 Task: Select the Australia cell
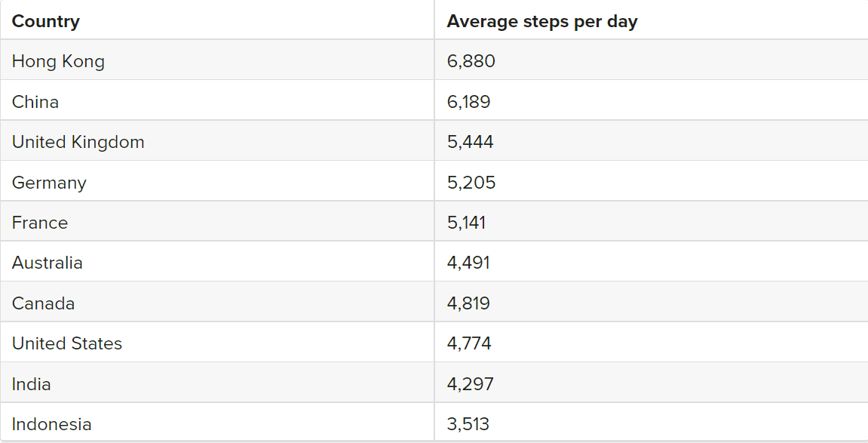[x=48, y=263]
